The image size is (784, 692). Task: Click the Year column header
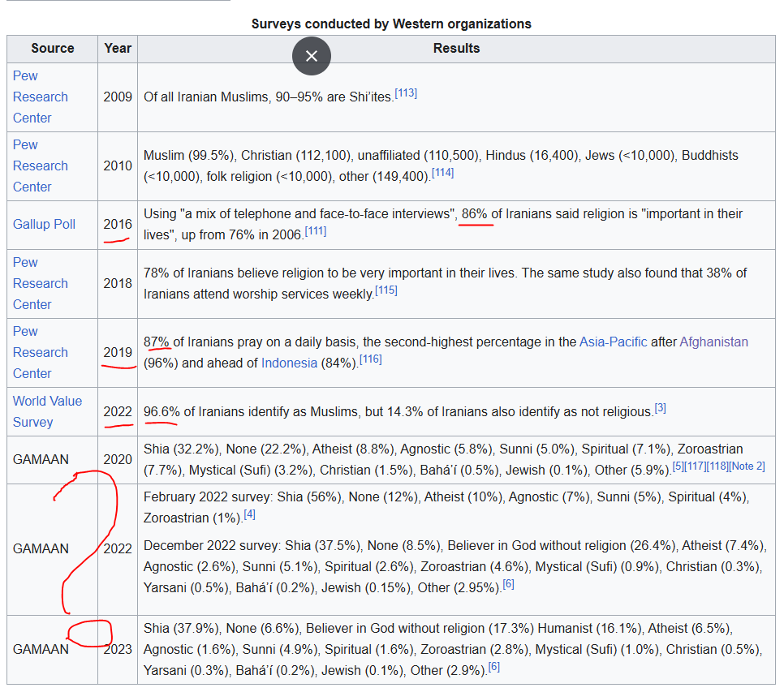pyautogui.click(x=118, y=49)
